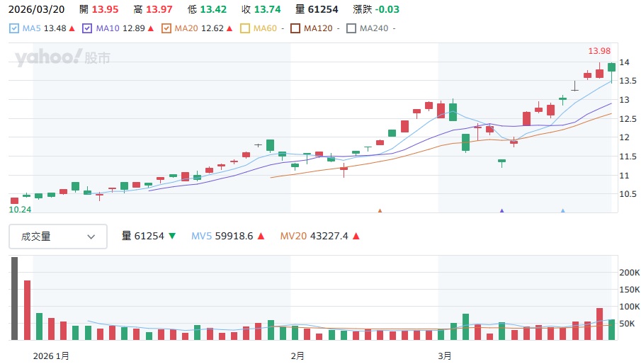Click the light blue triangle marker

[563, 210]
